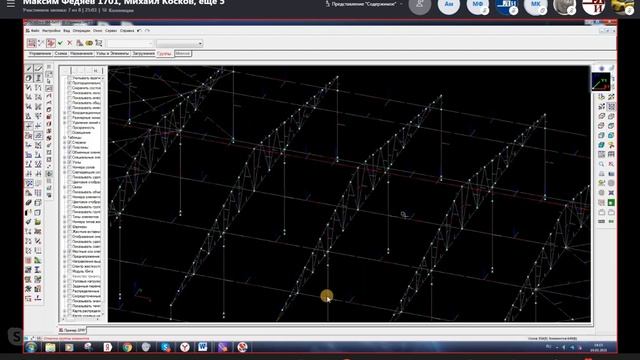
Task: Open the Справка menu
Action: [x=127, y=31]
